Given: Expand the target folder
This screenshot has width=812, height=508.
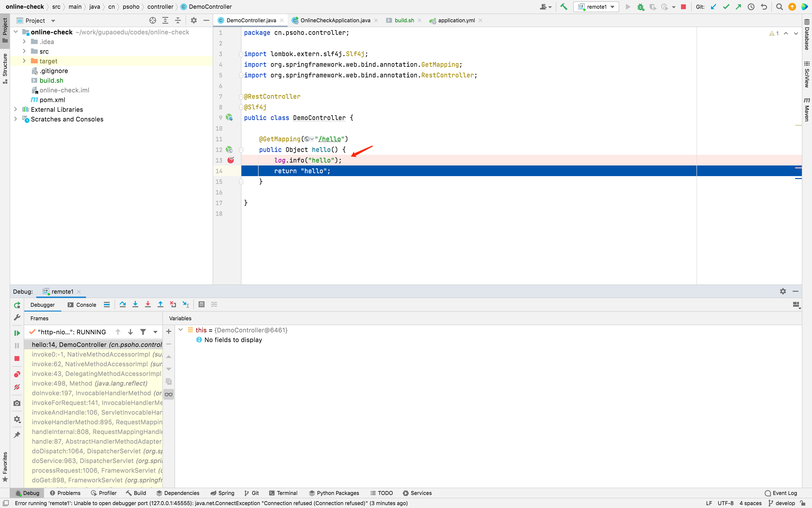Looking at the screenshot, I should pyautogui.click(x=24, y=61).
